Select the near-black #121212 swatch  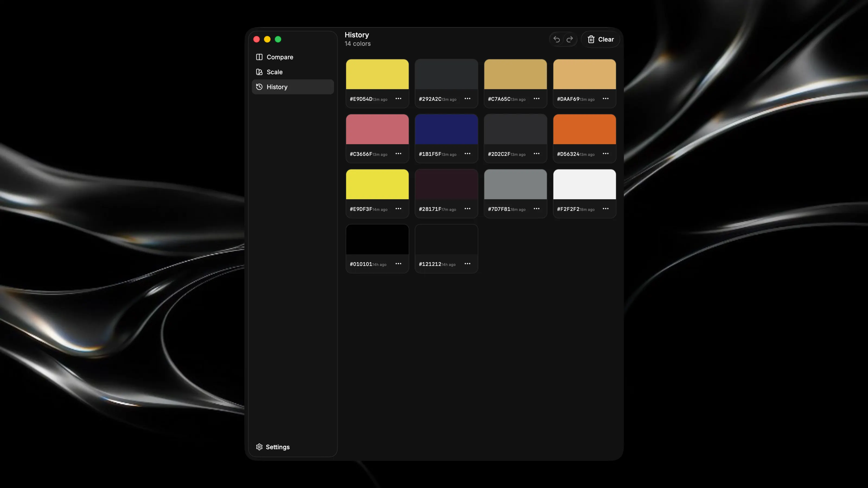446,239
